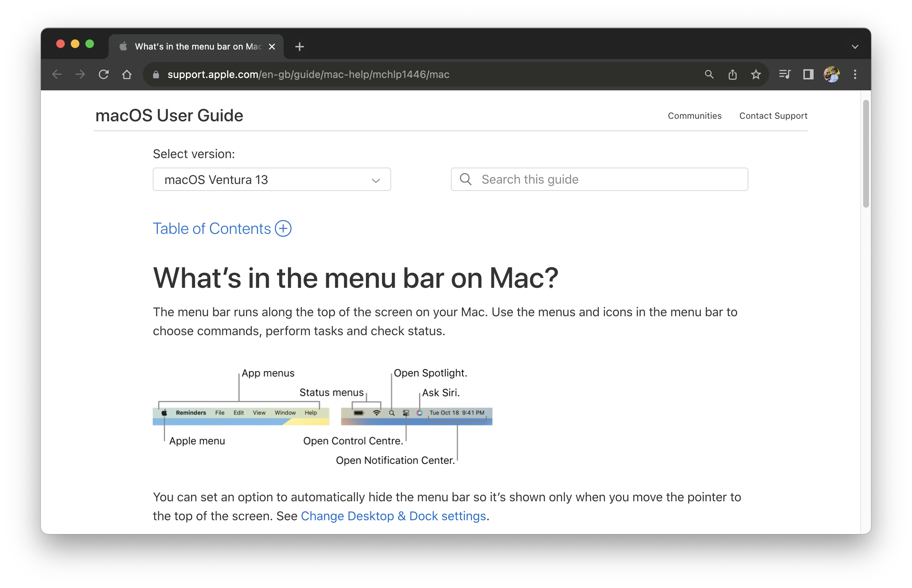
Task: Go to the browser home page
Action: point(127,74)
